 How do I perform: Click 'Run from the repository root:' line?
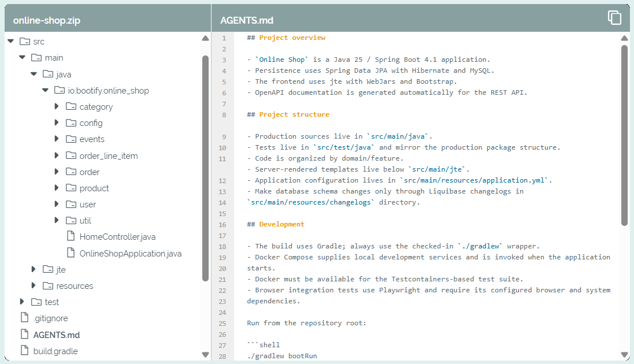click(306, 323)
